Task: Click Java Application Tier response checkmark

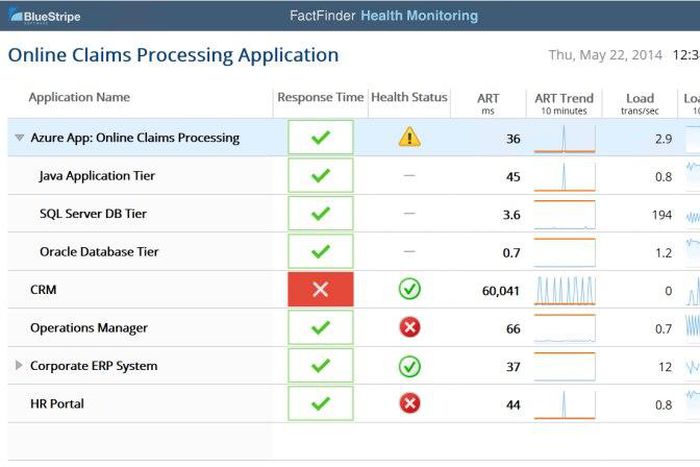Action: click(321, 175)
